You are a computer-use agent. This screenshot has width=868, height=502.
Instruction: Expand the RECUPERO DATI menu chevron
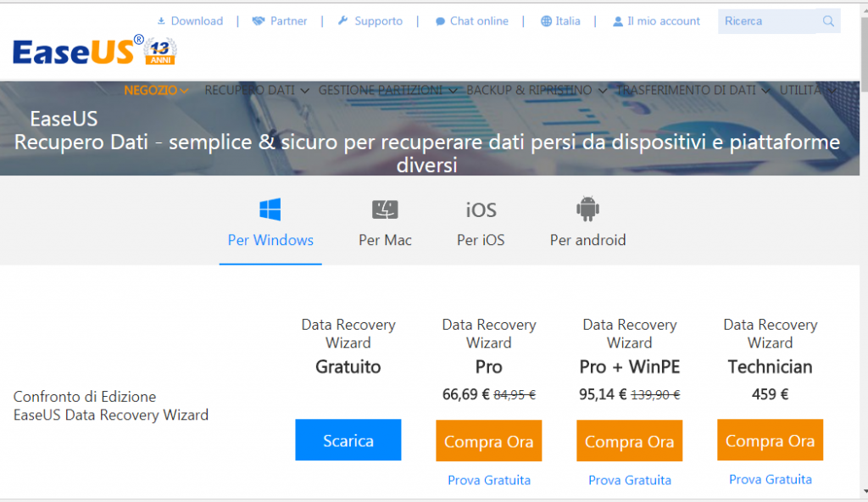pyautogui.click(x=304, y=91)
